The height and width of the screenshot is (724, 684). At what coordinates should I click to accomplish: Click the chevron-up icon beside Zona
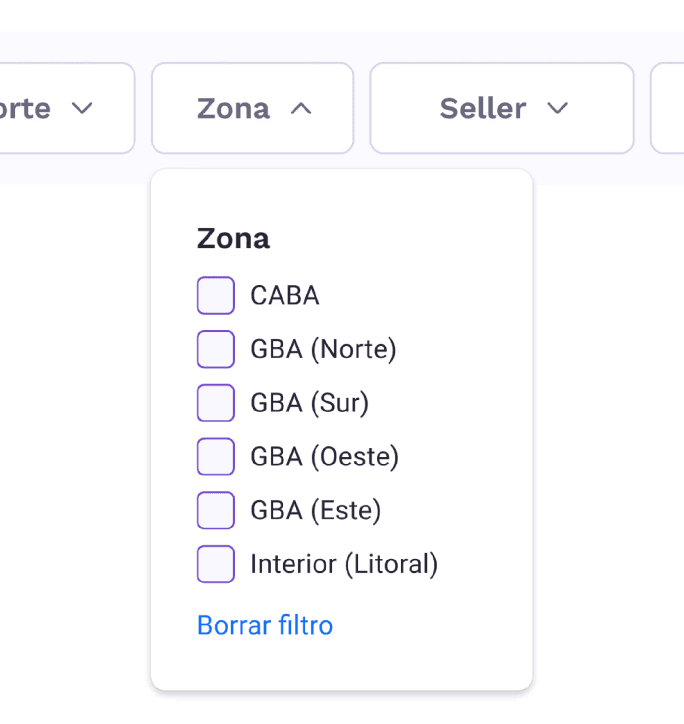click(x=301, y=109)
